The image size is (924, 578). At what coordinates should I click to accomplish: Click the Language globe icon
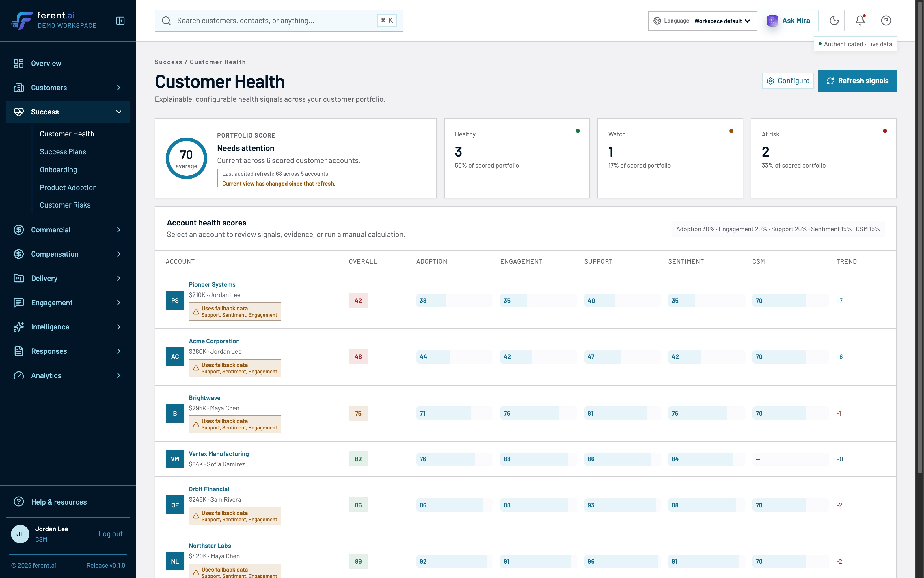pyautogui.click(x=657, y=21)
